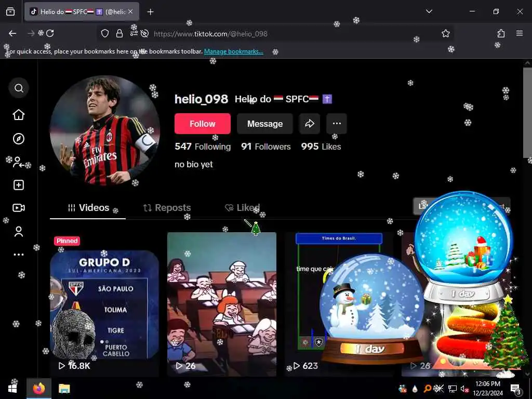Open the cartoon classroom video with 26 views
The width and height of the screenshot is (532, 399).
(x=222, y=304)
